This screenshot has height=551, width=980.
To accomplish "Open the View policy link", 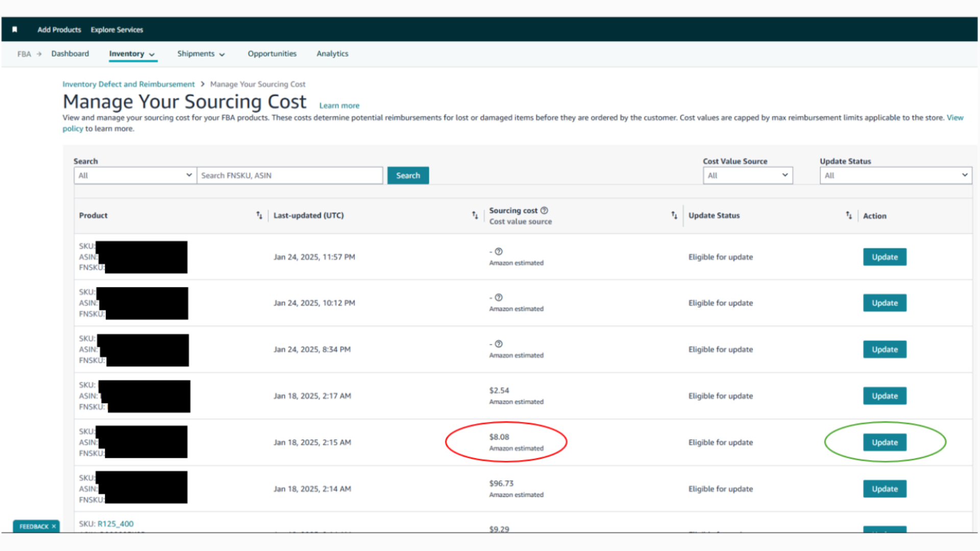I will coord(955,117).
